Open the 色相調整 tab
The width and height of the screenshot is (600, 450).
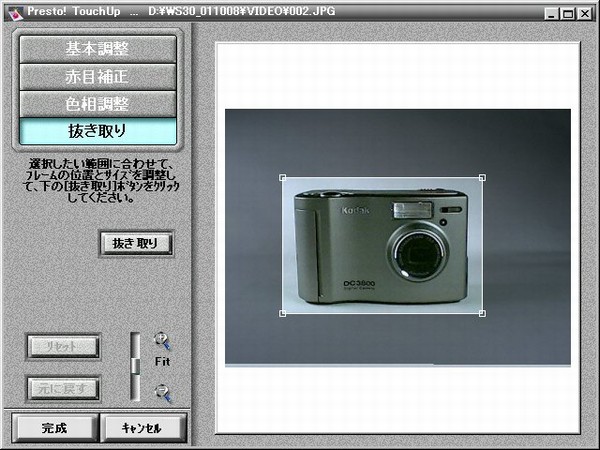pyautogui.click(x=98, y=104)
